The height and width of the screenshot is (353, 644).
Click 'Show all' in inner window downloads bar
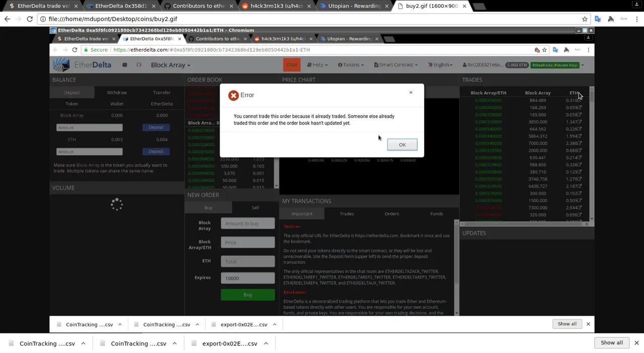(x=567, y=324)
